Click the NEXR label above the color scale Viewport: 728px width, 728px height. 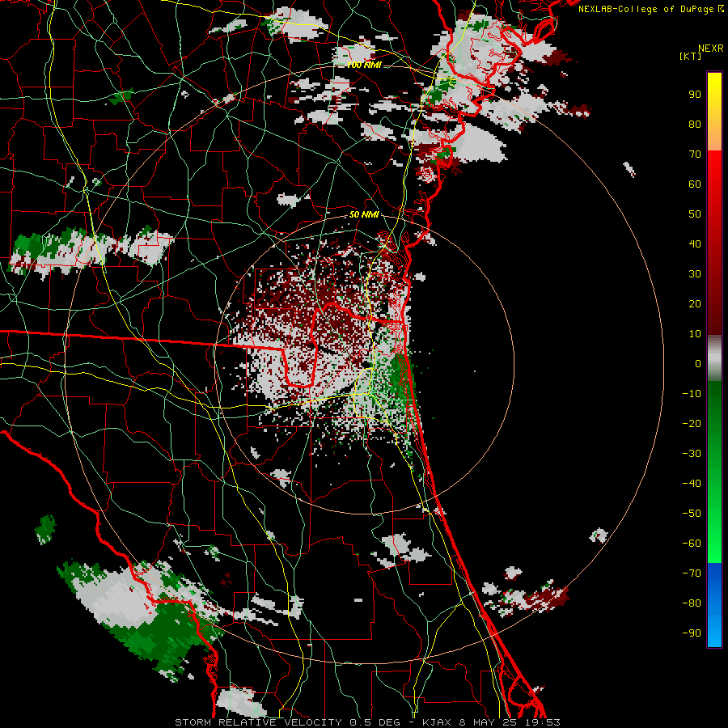coord(711,49)
